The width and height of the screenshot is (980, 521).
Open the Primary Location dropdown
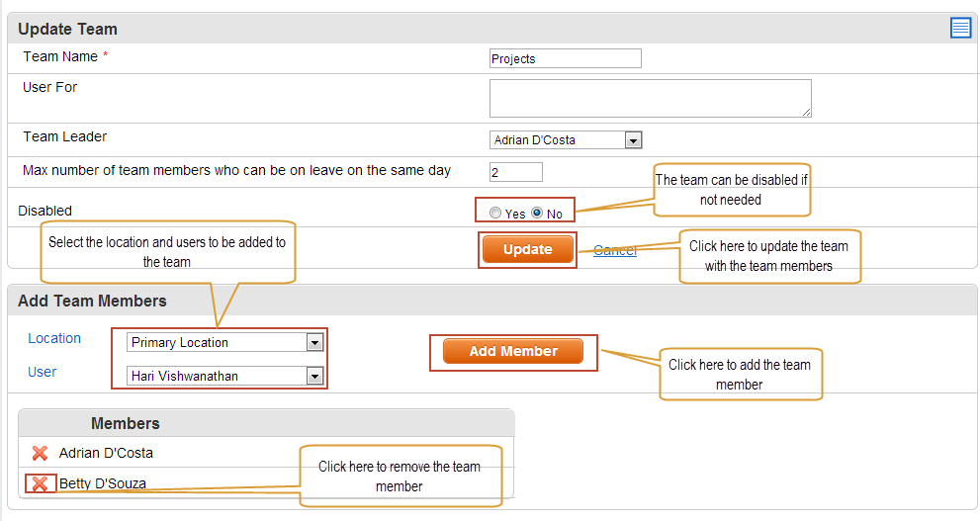pos(225,342)
